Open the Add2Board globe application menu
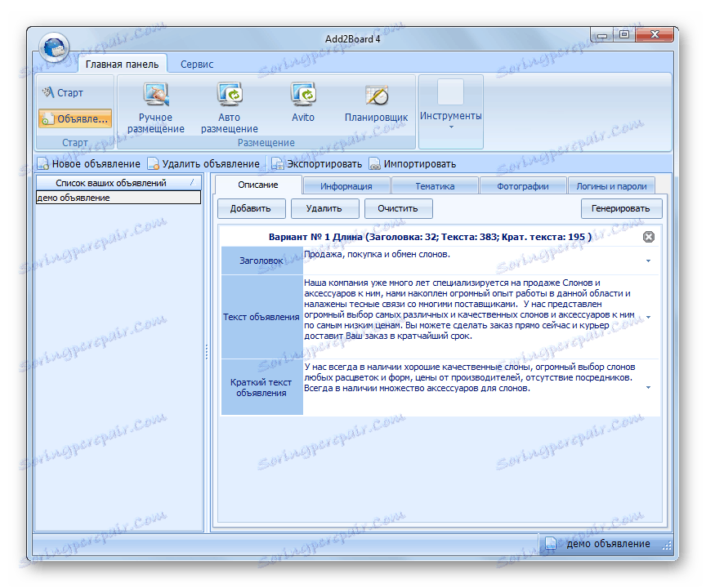This screenshot has height=588, width=706. [x=54, y=47]
